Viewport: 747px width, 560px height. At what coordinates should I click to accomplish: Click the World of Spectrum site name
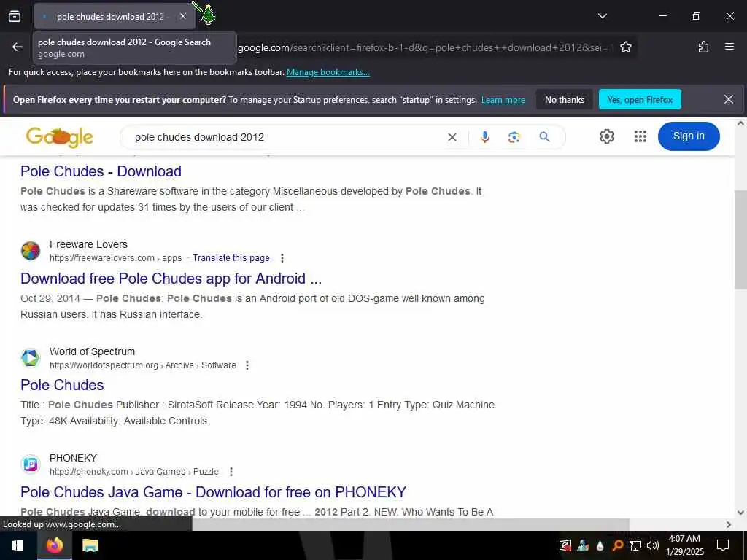[93, 351]
